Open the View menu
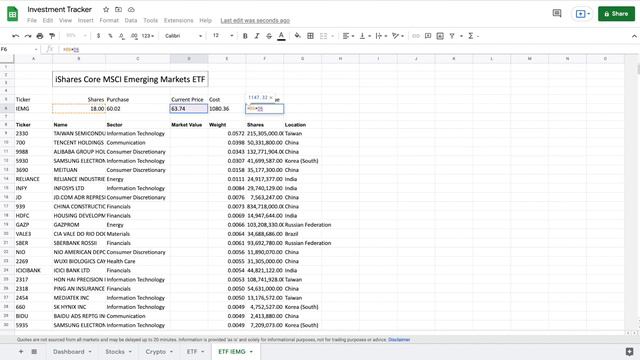640x360 pixels. pyautogui.click(x=65, y=20)
